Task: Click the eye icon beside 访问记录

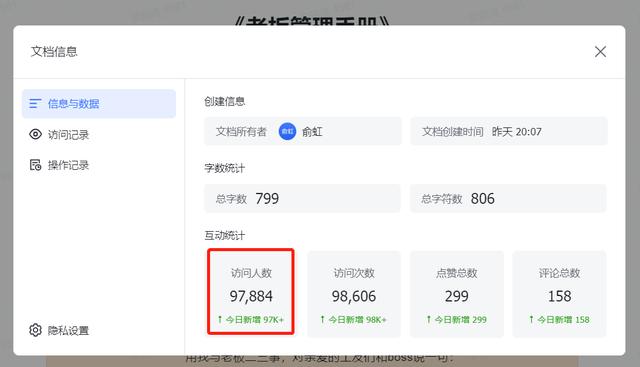Action: pyautogui.click(x=36, y=134)
